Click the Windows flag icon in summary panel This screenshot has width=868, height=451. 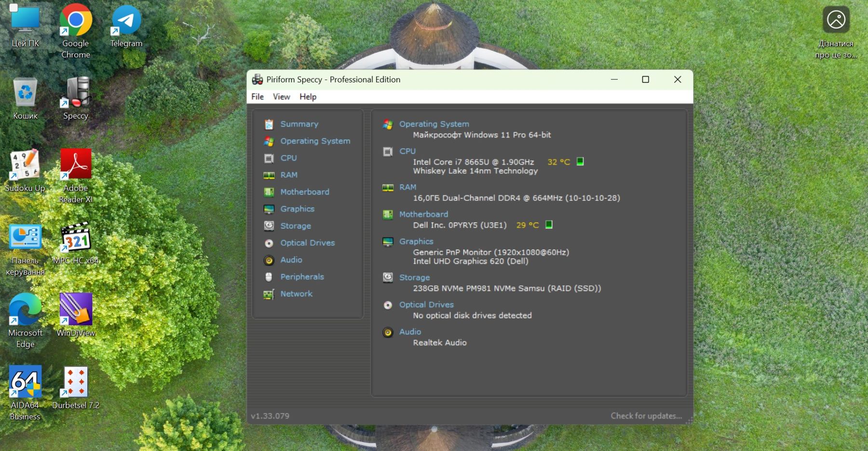388,124
